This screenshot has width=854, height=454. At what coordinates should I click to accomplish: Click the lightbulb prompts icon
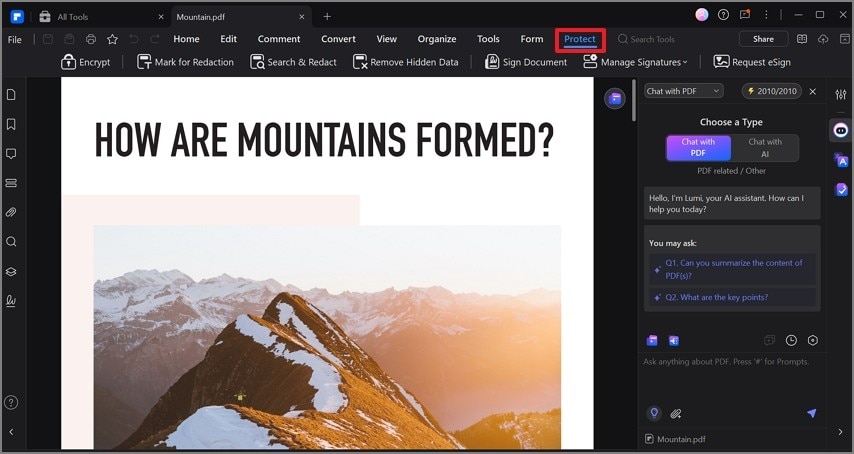coord(654,413)
